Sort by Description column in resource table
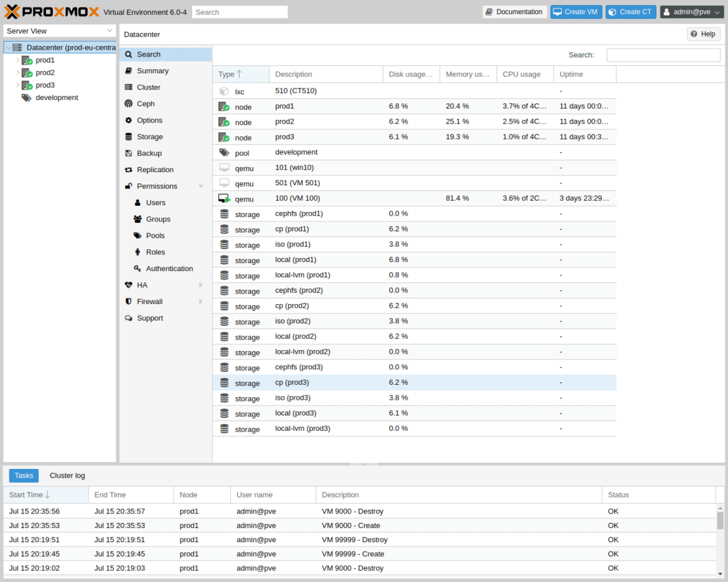The width and height of the screenshot is (728, 582). [x=326, y=74]
